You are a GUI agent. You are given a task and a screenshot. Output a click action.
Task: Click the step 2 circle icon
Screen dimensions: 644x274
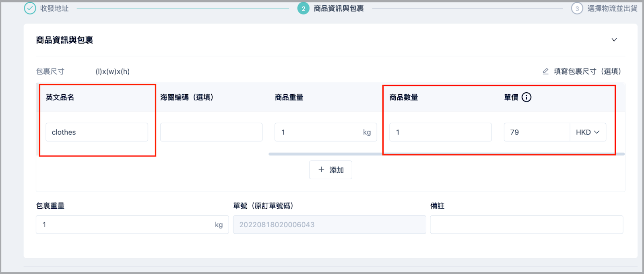303,8
